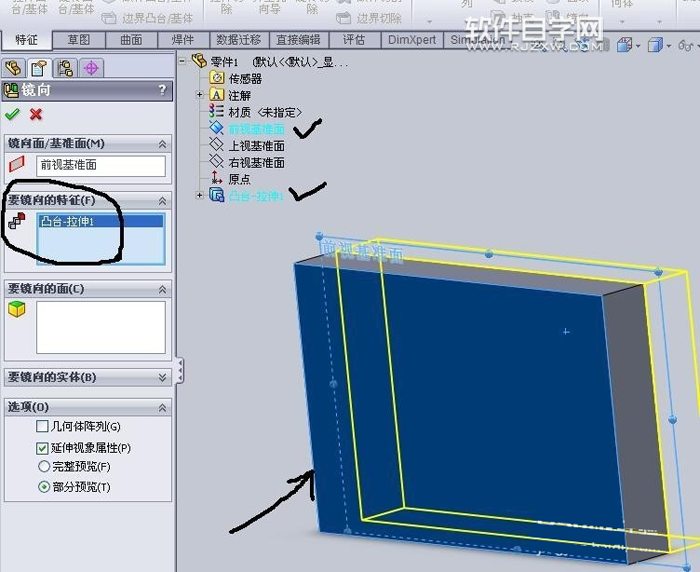Confirm mirror with green checkmark

[x=12, y=114]
